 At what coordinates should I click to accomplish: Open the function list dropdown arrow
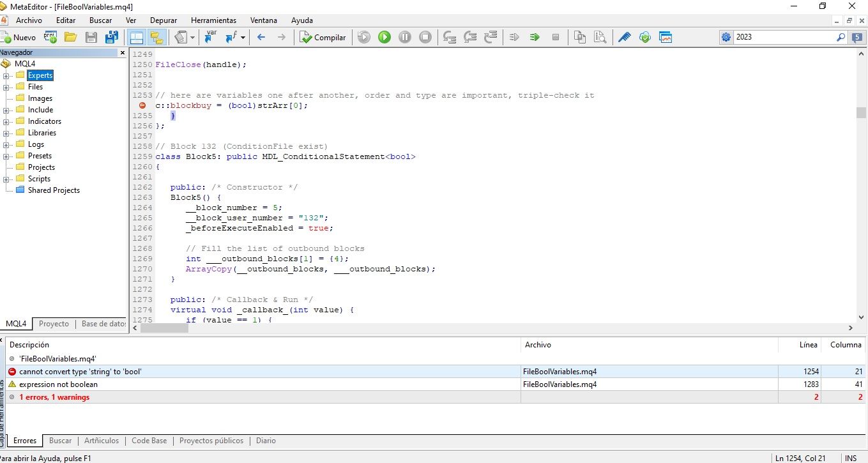click(x=244, y=37)
